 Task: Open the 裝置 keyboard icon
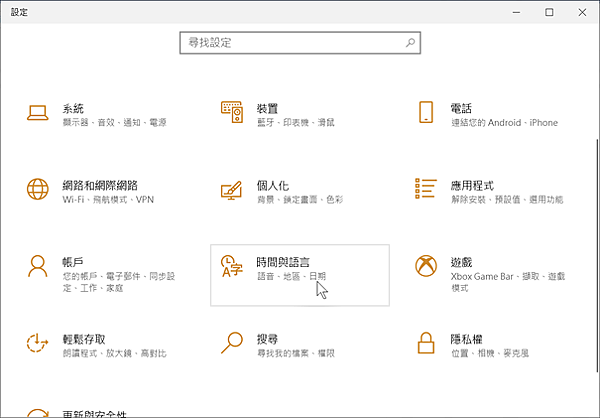coord(232,111)
